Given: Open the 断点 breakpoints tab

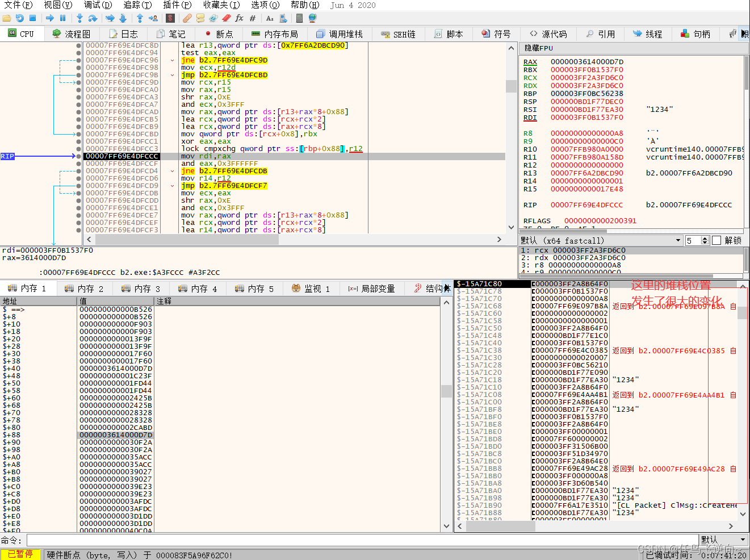Looking at the screenshot, I should coord(219,34).
